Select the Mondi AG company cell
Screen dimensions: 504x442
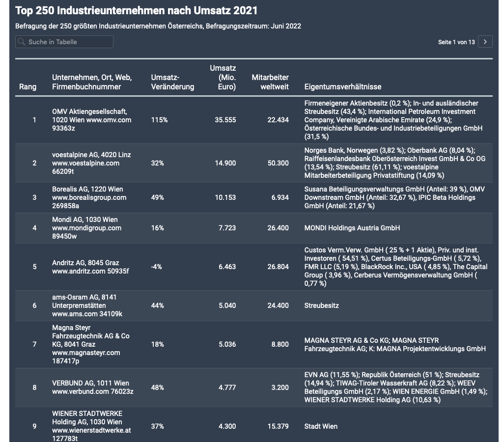[87, 228]
